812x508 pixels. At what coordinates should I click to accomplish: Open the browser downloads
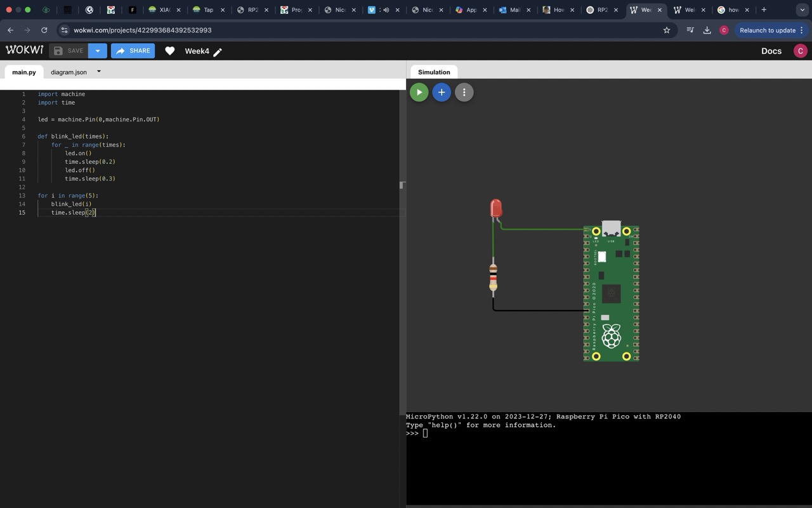[x=707, y=30]
